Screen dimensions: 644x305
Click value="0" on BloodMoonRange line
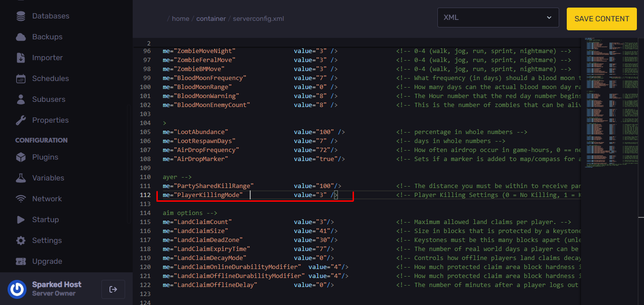(310, 87)
